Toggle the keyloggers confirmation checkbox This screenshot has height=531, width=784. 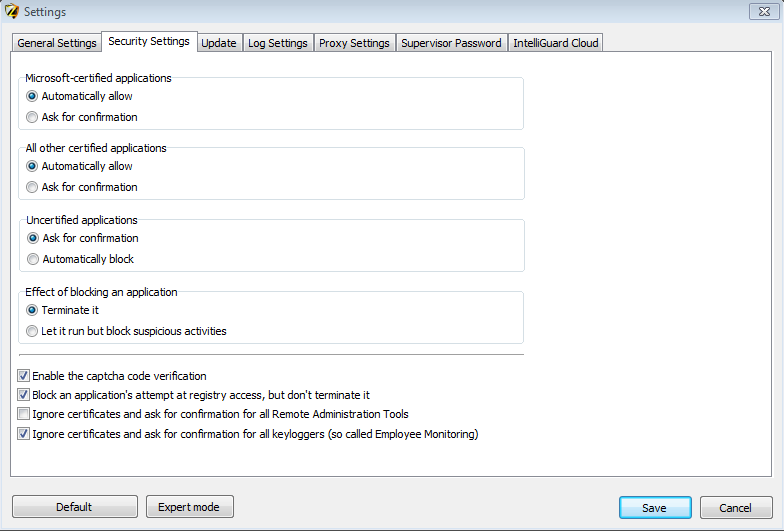pyautogui.click(x=24, y=434)
